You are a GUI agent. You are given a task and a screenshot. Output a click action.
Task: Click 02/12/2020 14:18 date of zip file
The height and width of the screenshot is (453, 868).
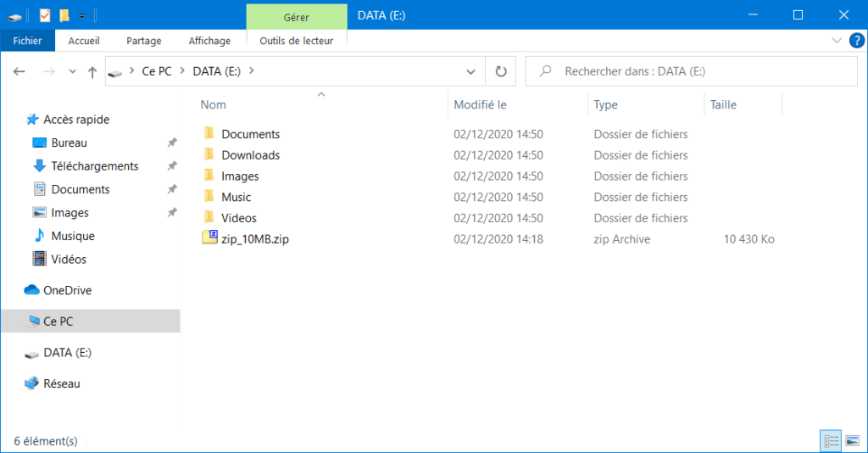(498, 239)
